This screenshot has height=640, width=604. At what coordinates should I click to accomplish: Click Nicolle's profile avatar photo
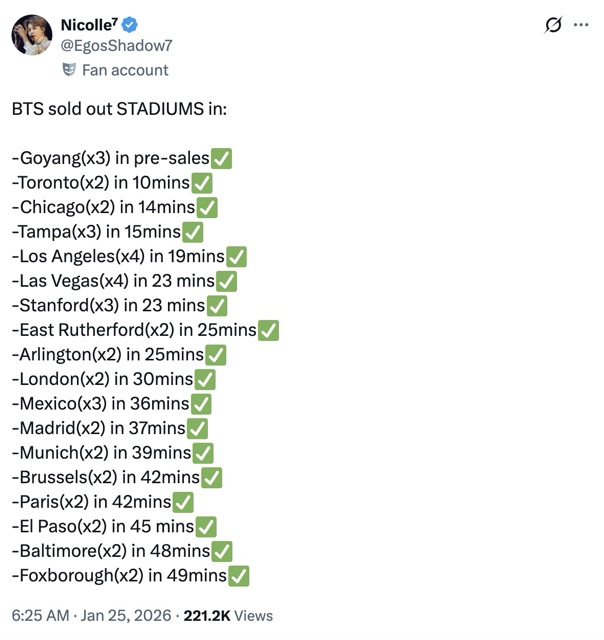pyautogui.click(x=32, y=35)
